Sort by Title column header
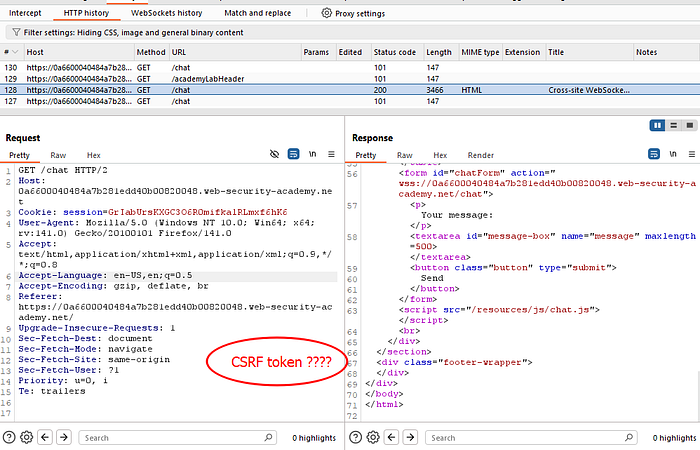This screenshot has width=700, height=450. (589, 52)
